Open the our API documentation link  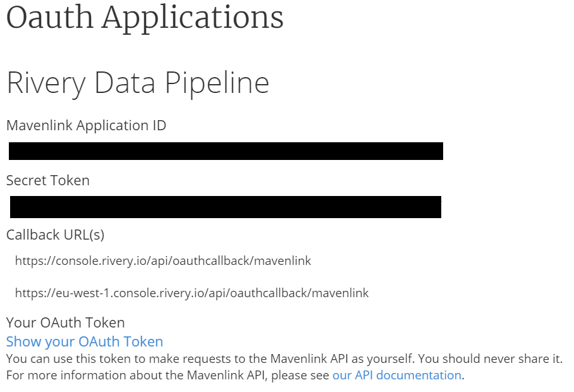click(x=396, y=375)
